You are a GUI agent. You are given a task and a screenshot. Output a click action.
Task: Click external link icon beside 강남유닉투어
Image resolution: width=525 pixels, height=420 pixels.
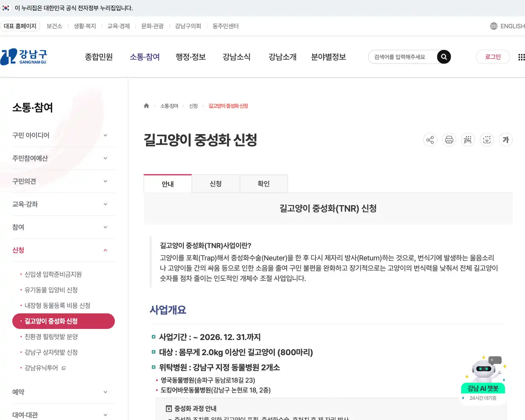pyautogui.click(x=64, y=368)
